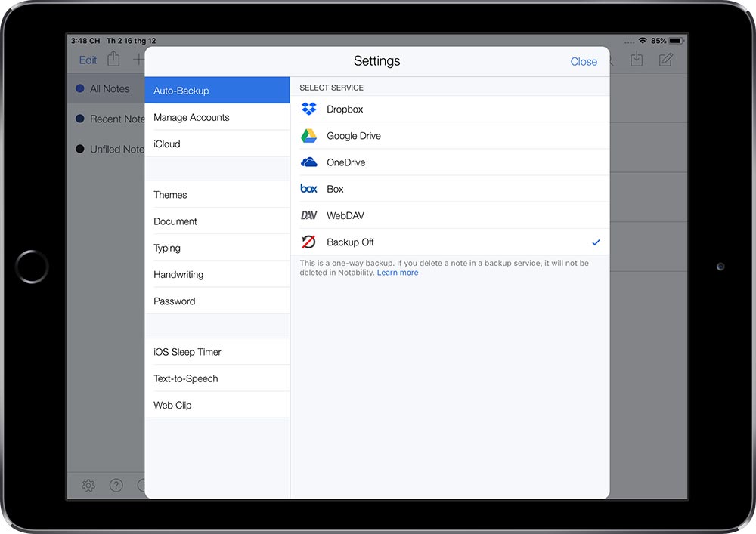Viewport: 756px width, 534px height.
Task: Tap the Wi-Fi icon in status bar
Action: (642, 41)
